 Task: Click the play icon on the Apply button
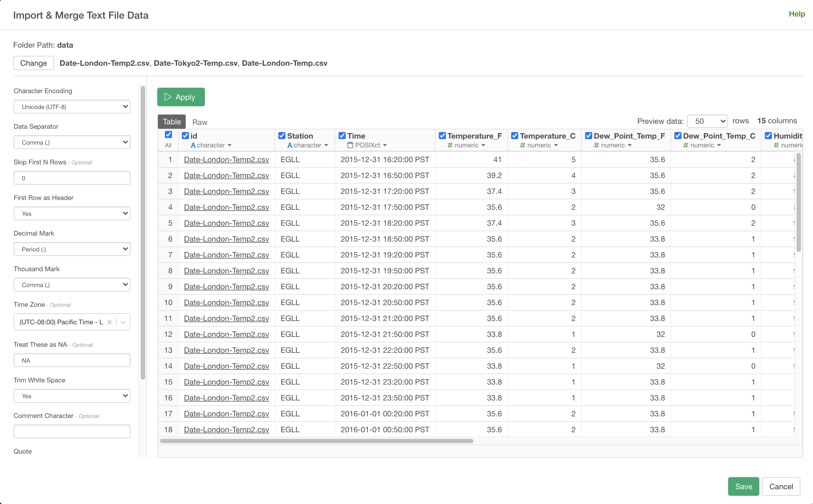168,97
